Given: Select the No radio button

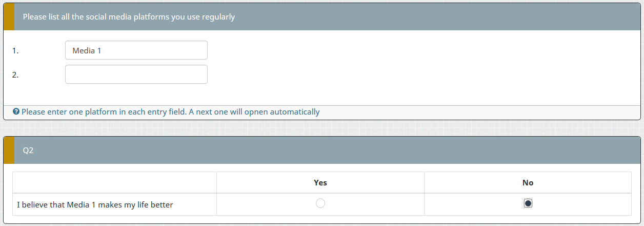Looking at the screenshot, I should click(528, 203).
